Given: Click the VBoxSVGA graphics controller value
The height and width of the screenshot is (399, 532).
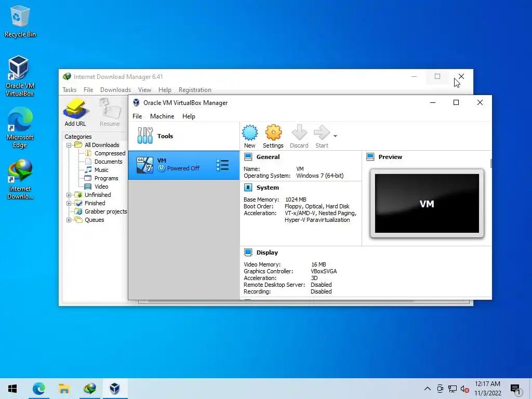Looking at the screenshot, I should tap(324, 271).
